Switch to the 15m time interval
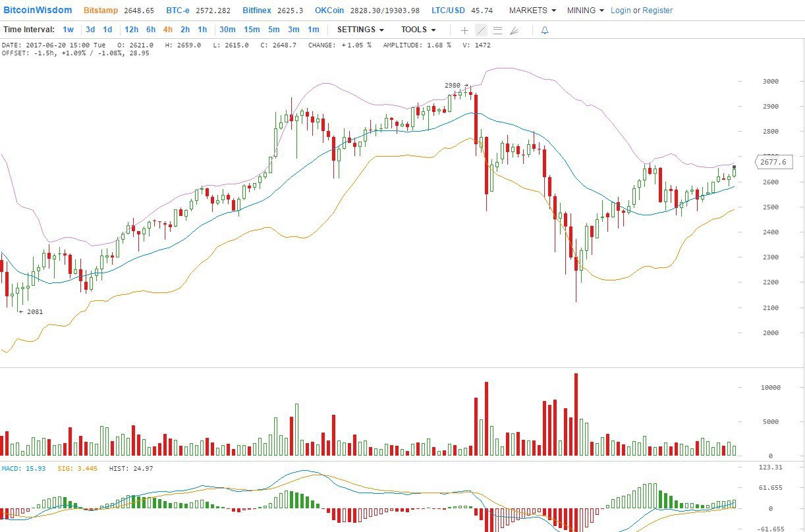This screenshot has height=532, width=805. 252,30
